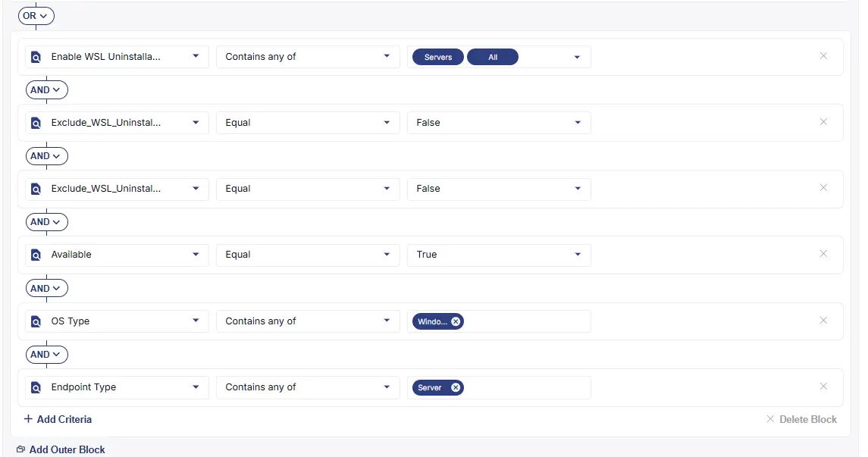This screenshot has width=868, height=457.
Task: Open the True value dropdown
Action: 499,255
